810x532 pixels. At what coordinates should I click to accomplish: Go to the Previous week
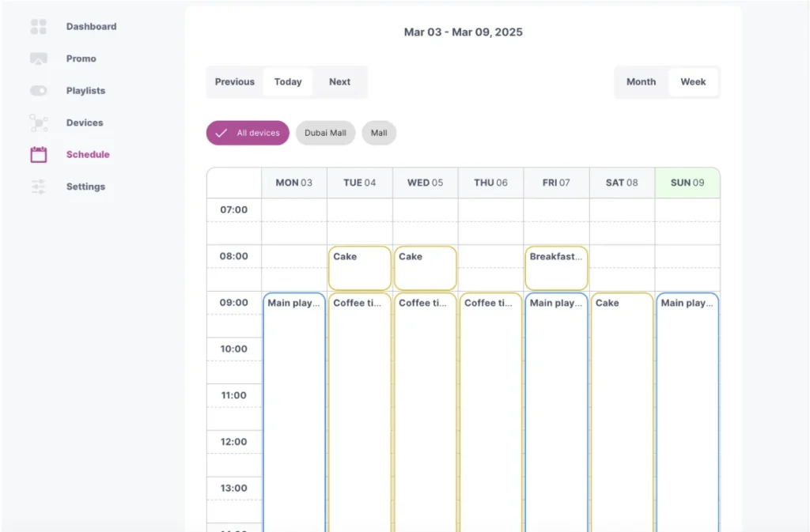(234, 81)
